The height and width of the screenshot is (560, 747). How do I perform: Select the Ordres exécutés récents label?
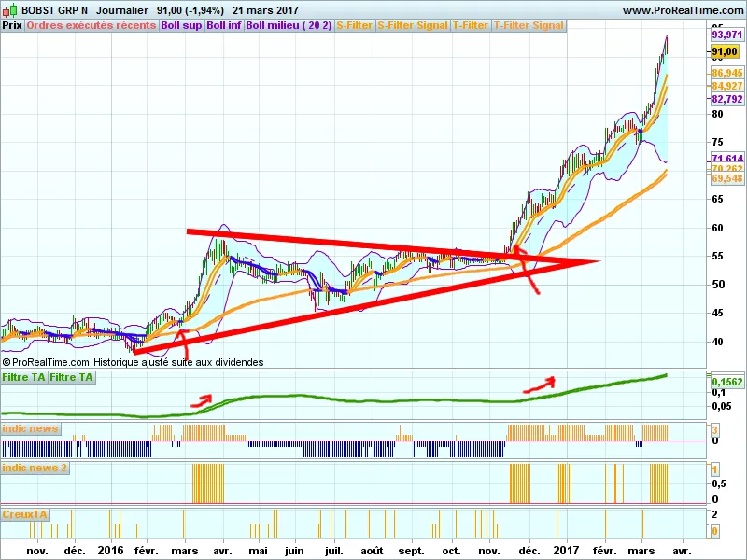(x=92, y=25)
